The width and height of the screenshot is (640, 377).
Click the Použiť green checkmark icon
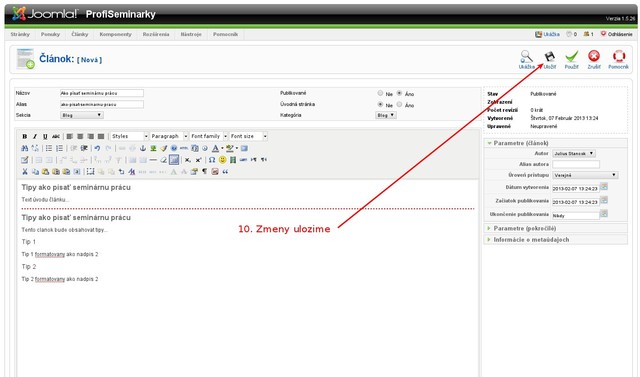coord(572,56)
